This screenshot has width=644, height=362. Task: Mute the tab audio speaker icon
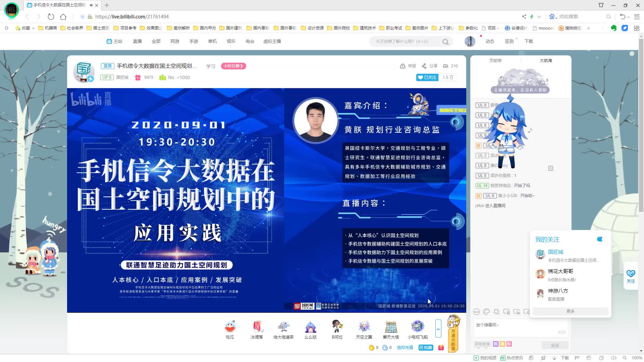coord(91,5)
